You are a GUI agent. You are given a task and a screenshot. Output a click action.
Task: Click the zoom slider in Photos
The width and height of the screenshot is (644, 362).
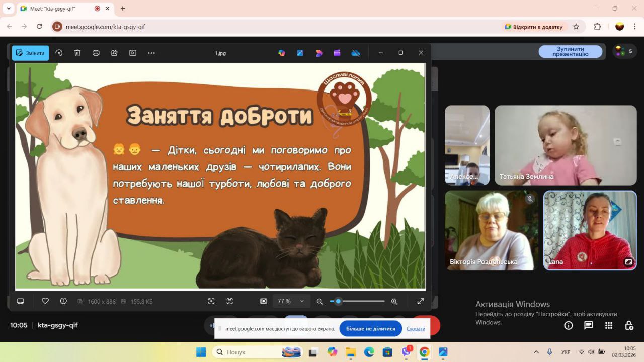click(357, 301)
